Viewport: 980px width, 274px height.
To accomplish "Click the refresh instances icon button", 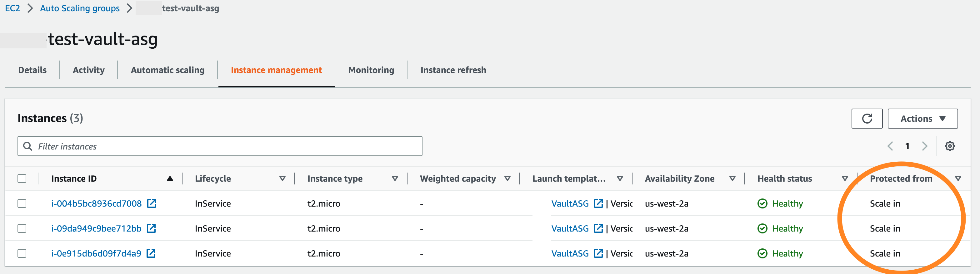I will pyautogui.click(x=867, y=119).
